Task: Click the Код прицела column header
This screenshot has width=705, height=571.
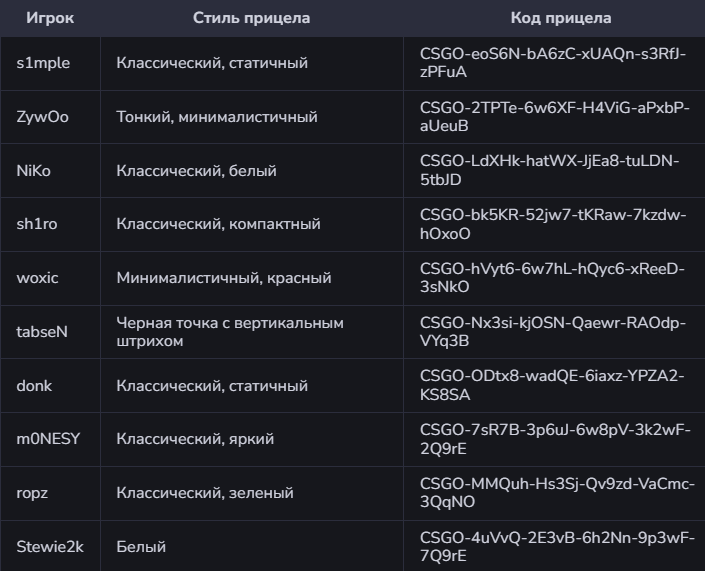Action: pyautogui.click(x=561, y=18)
